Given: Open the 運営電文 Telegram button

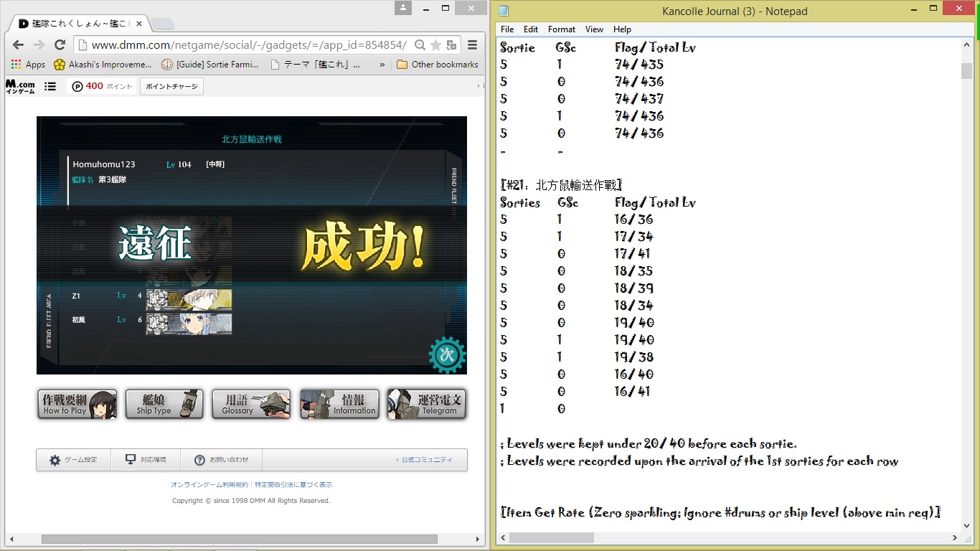Looking at the screenshot, I should point(426,404).
